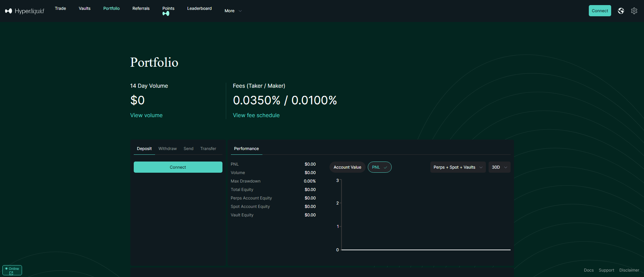Click the 0.0350% / 0.0100% fee value
This screenshot has width=644, height=277.
(285, 100)
